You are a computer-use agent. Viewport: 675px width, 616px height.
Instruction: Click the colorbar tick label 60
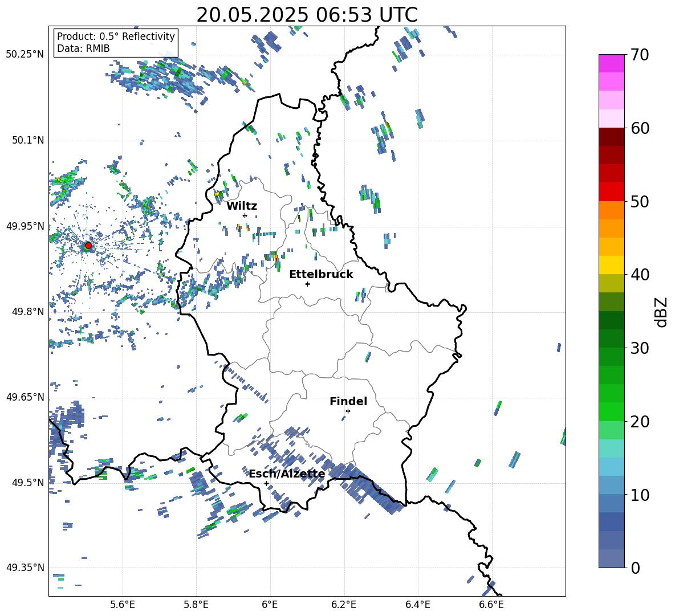coord(640,128)
